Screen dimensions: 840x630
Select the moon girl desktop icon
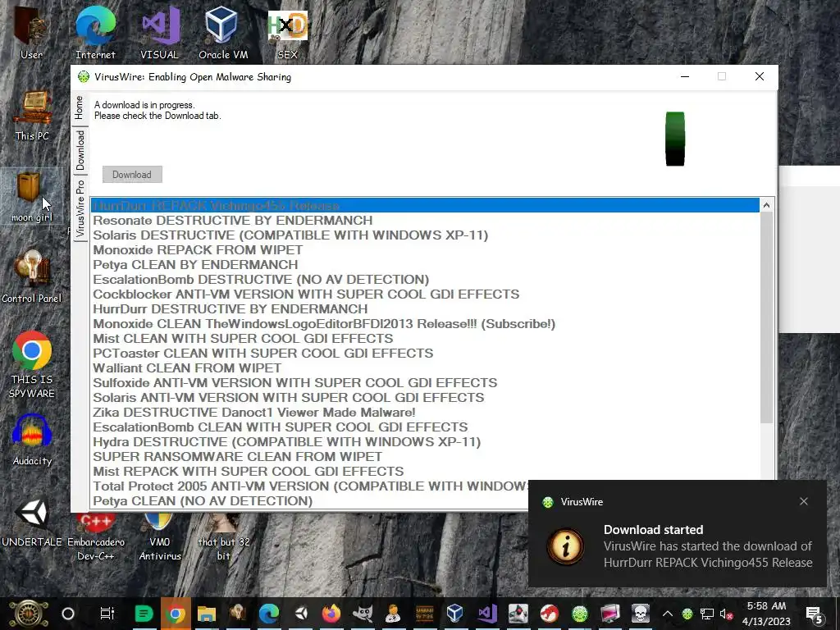pos(32,197)
